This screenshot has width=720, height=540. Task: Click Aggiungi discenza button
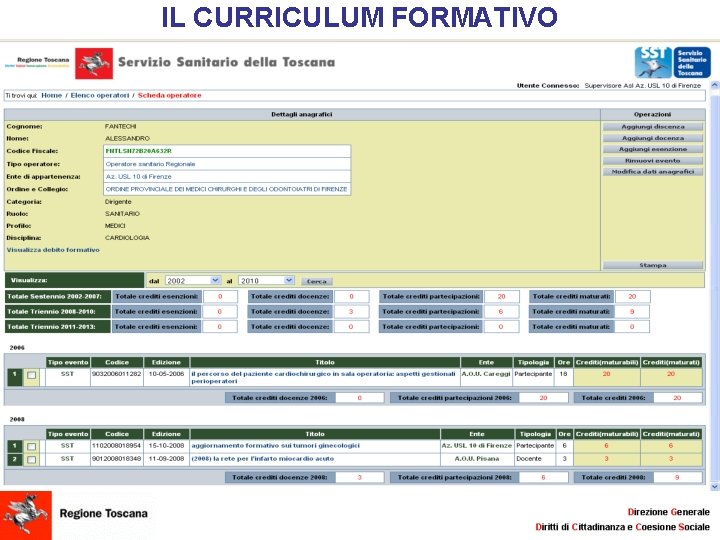pyautogui.click(x=652, y=127)
